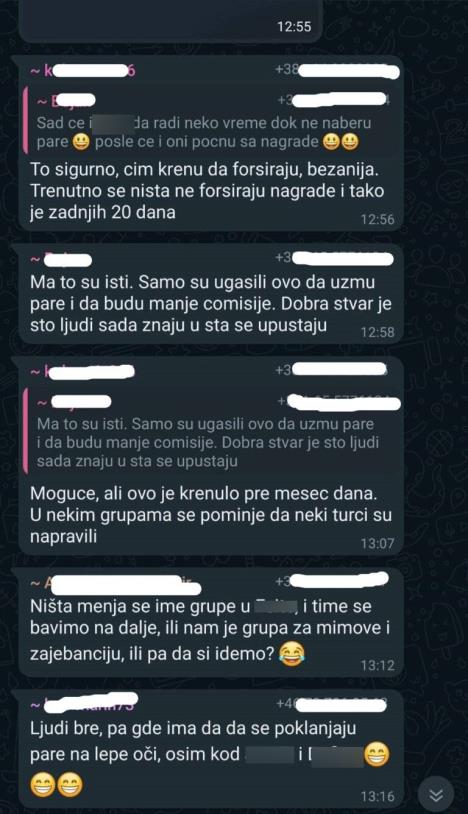Tap the double smileys after 'nagrade'
Image resolution: width=468 pixels, height=814 pixels.
pyautogui.click(x=340, y=142)
